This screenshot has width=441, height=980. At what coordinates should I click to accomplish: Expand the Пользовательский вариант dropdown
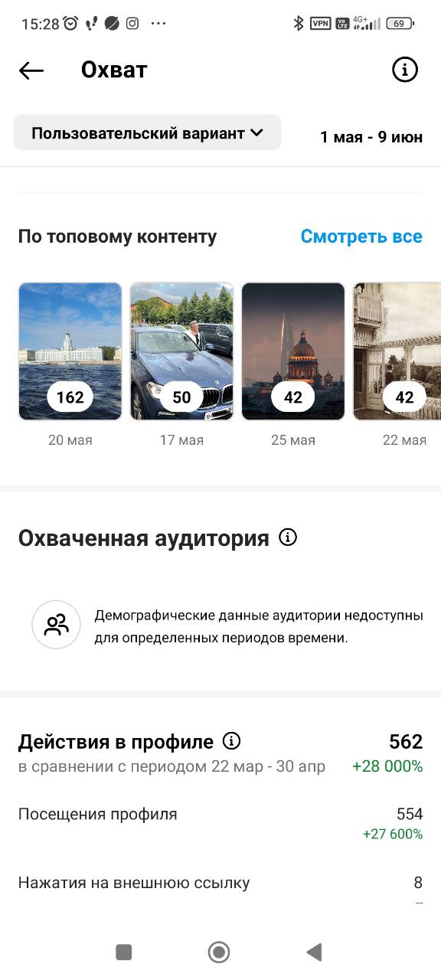click(x=148, y=132)
